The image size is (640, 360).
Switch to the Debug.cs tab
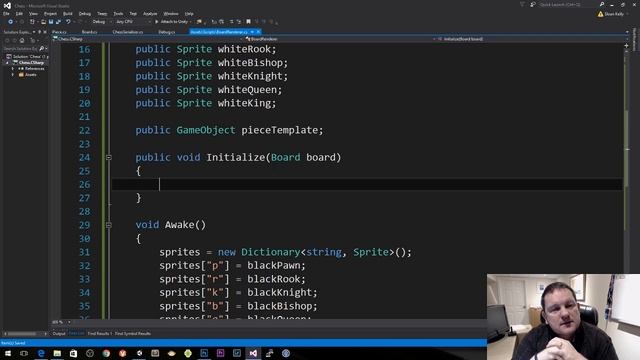(167, 32)
